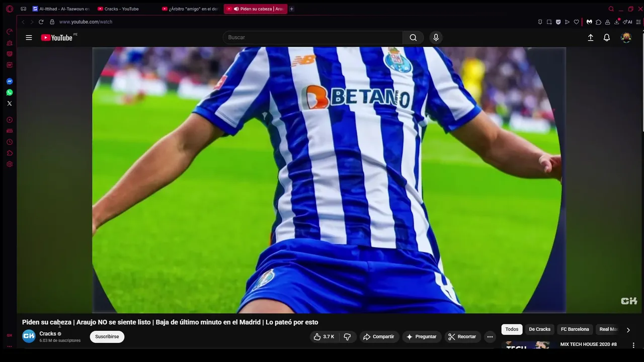
Task: Open the AI assistant button
Action: 627,22
